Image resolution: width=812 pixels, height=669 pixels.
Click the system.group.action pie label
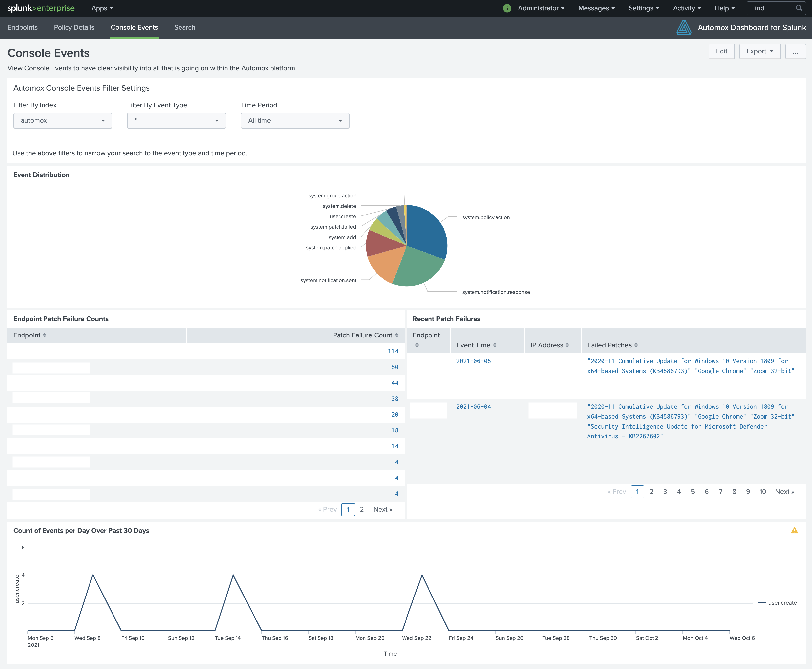point(332,196)
